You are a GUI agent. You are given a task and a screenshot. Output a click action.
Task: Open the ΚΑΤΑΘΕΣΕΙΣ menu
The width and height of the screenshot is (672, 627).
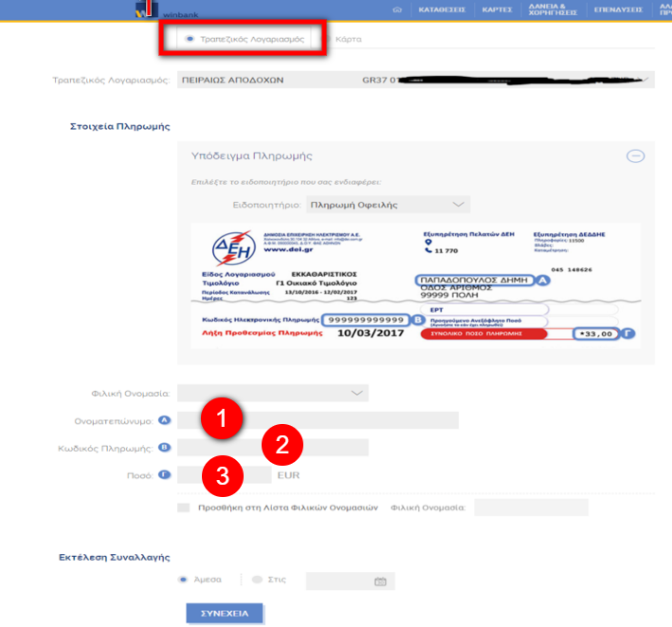(x=439, y=10)
